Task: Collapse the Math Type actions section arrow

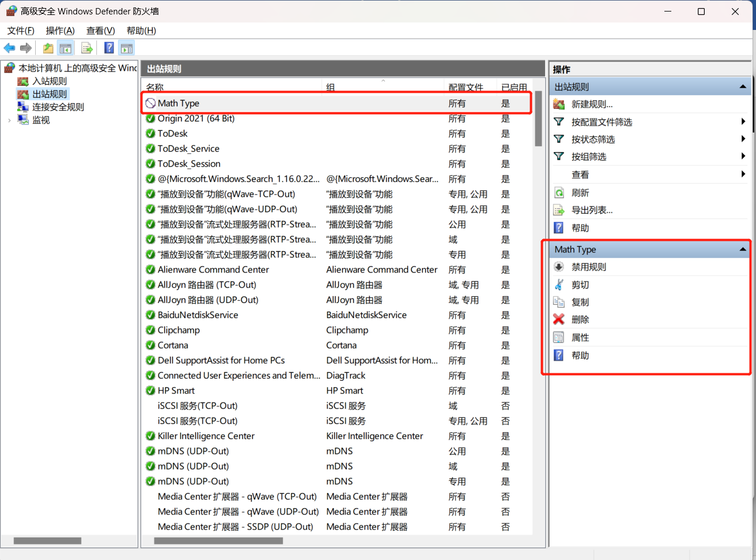Action: pos(743,249)
